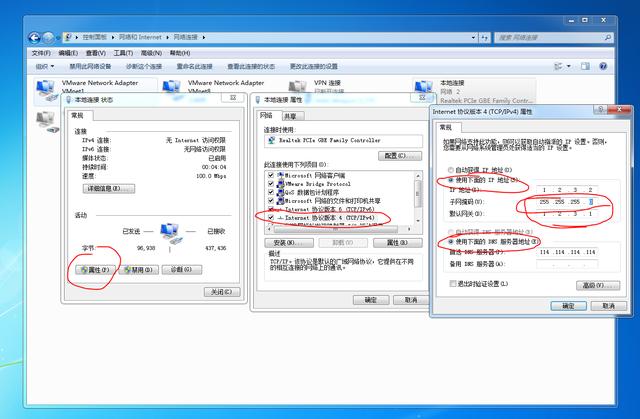The width and height of the screenshot is (640, 419).
Task: Select the VMware Network Adapter VMnet8 icon
Action: 172,88
